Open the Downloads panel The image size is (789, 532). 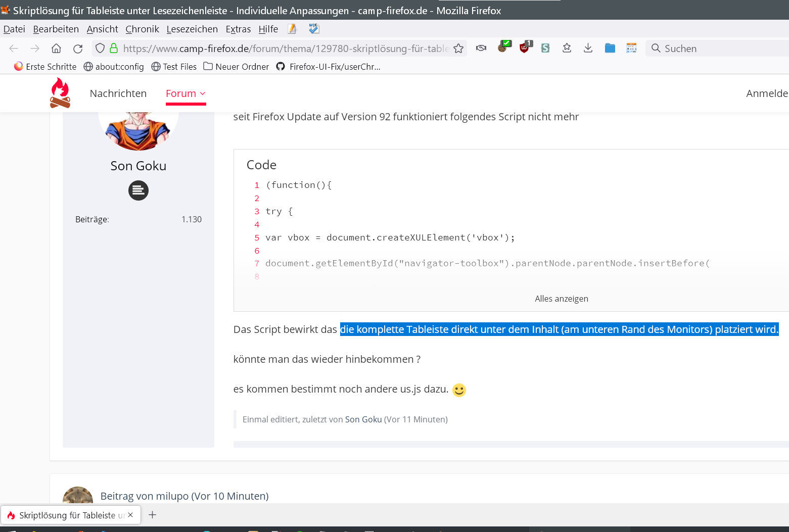588,48
